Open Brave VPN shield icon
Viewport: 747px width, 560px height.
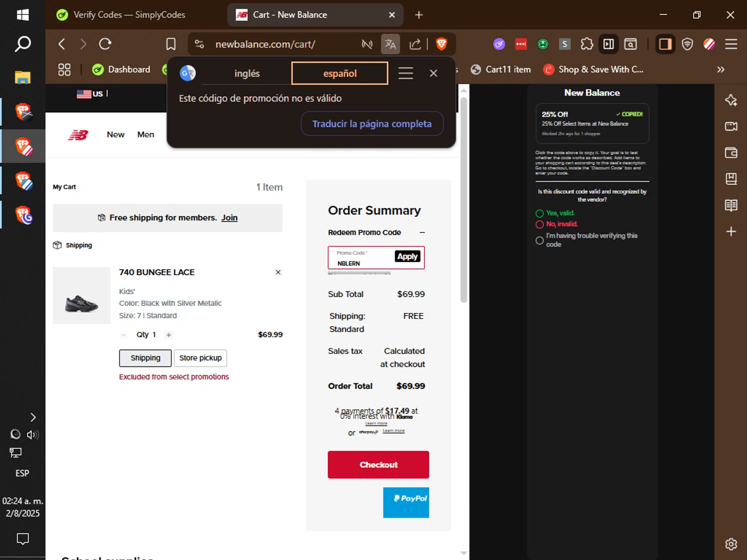point(687,44)
